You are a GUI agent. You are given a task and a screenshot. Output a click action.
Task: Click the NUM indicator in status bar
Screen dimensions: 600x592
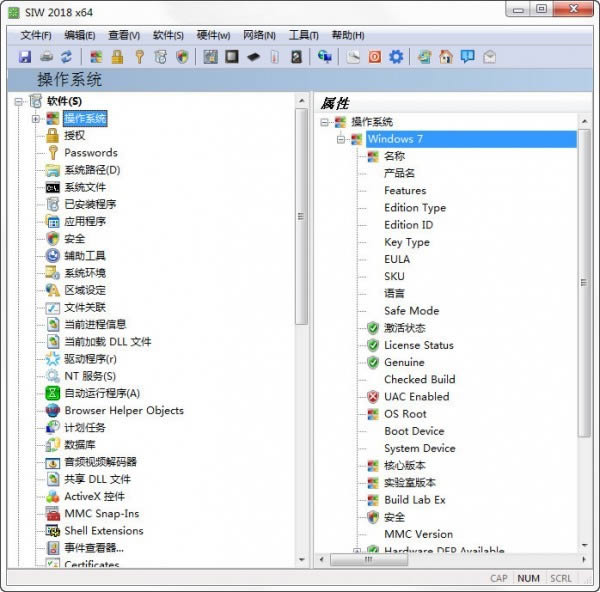point(528,578)
